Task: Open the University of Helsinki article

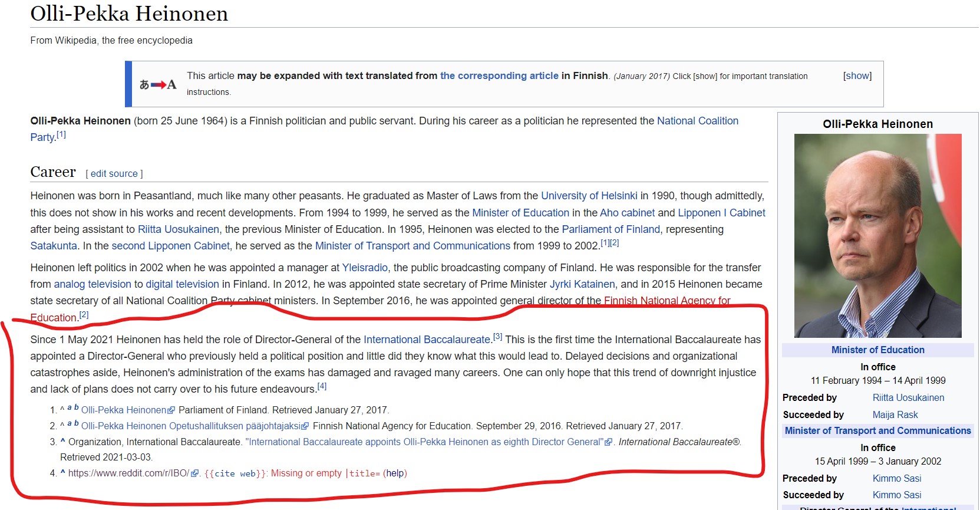Action: [x=589, y=196]
